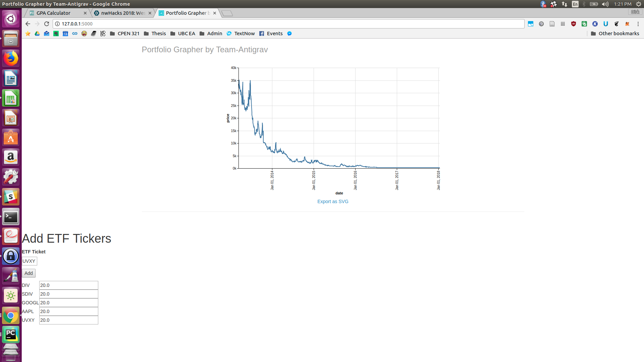
Task: Open the Firefox icon in the dock
Action: click(x=11, y=59)
